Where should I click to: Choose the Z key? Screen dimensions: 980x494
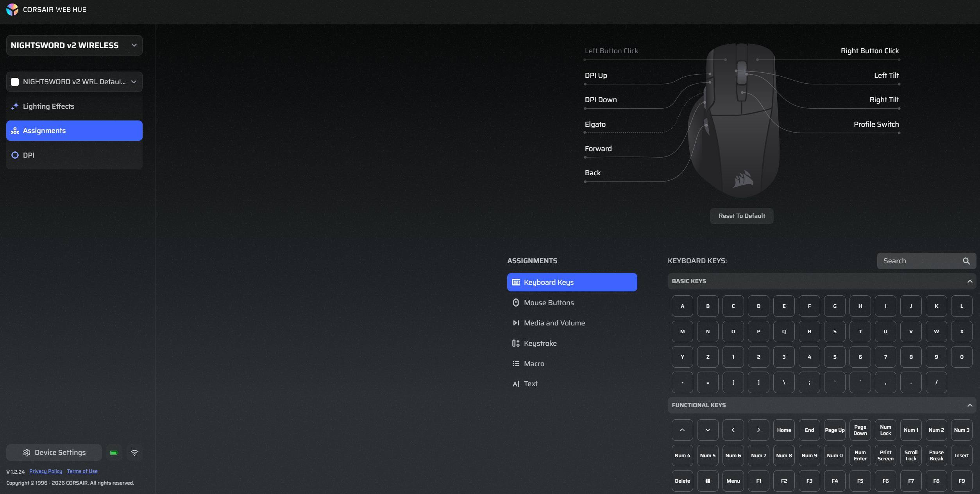point(708,357)
